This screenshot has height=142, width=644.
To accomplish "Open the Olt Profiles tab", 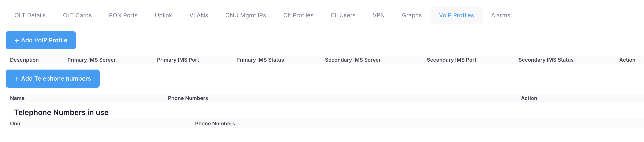I will pyautogui.click(x=298, y=15).
